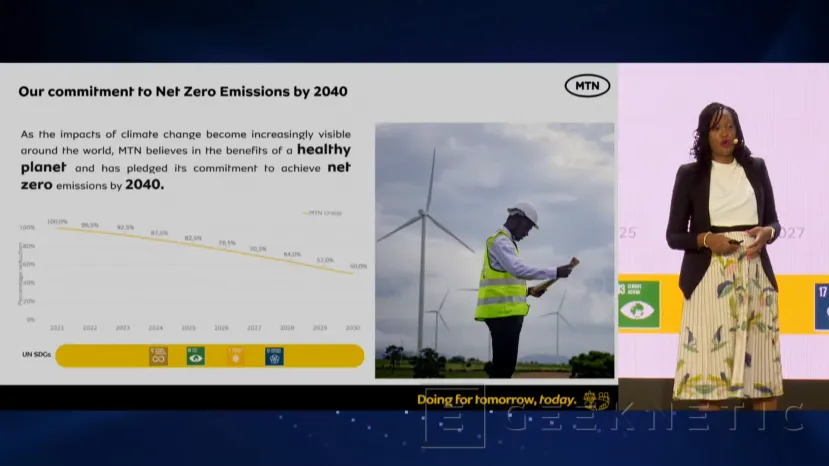
Task: Click the 'Percentage reduction' y-axis title
Action: click(x=20, y=273)
